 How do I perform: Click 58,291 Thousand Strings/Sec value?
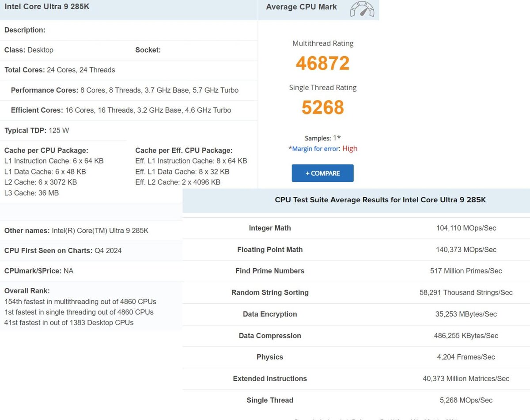(466, 292)
